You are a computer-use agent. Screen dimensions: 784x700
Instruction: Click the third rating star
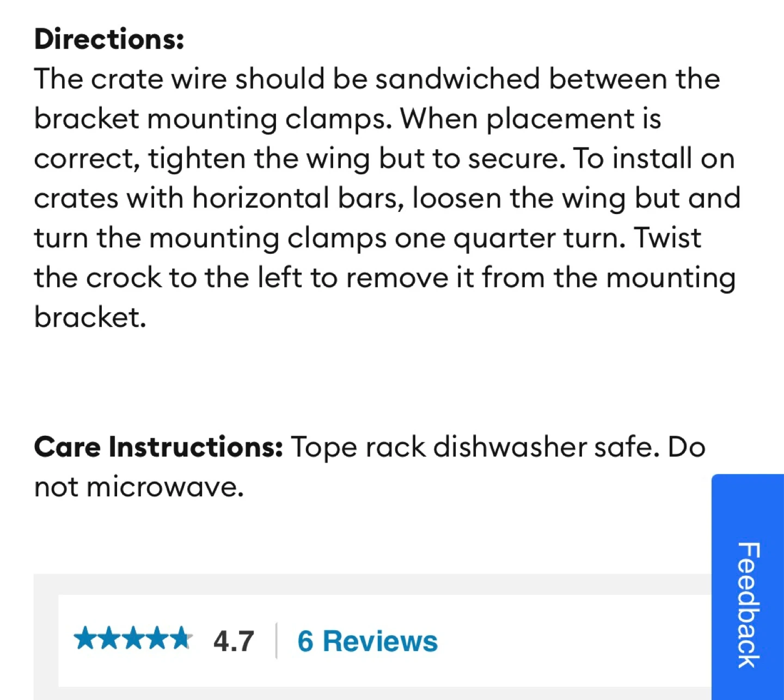click(x=133, y=638)
